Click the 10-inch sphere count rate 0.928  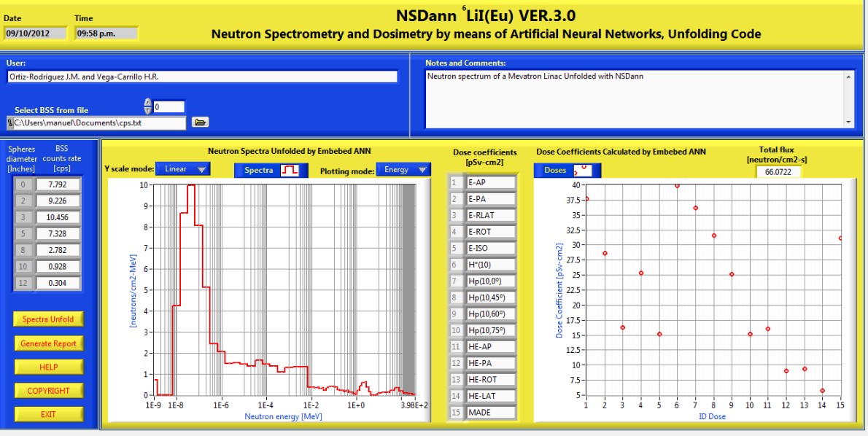pos(58,267)
